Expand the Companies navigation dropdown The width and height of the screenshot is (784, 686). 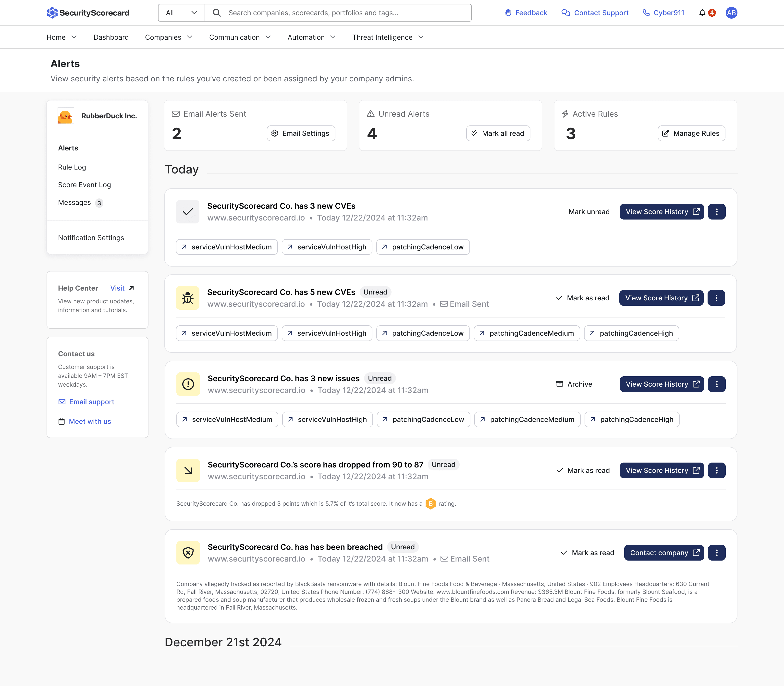click(169, 37)
